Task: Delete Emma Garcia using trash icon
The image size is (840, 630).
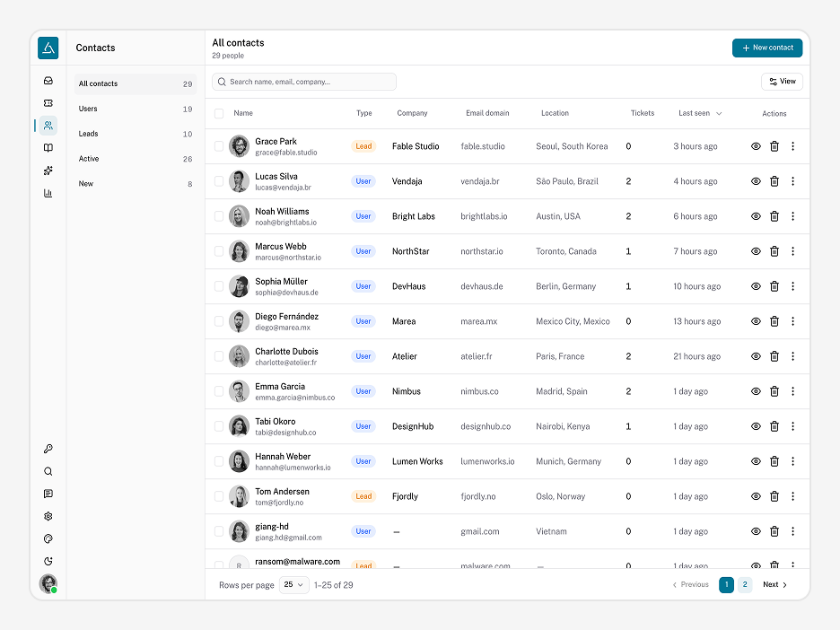Action: coord(774,391)
